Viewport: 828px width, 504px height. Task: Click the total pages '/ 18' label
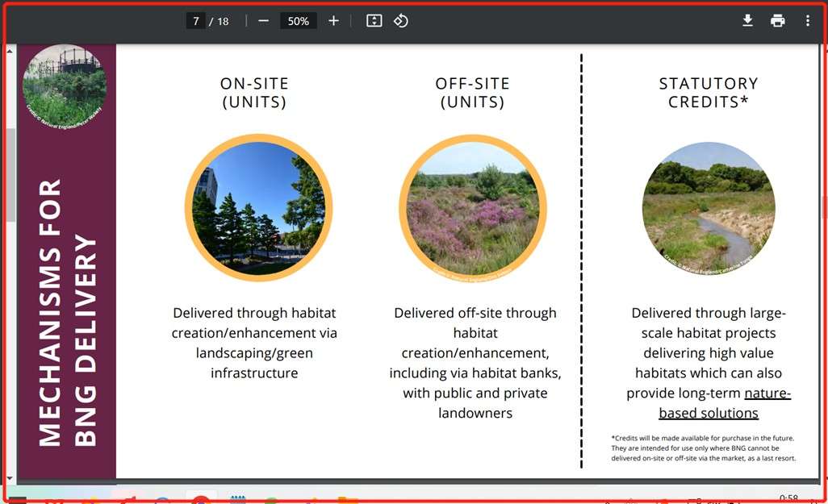(x=220, y=21)
